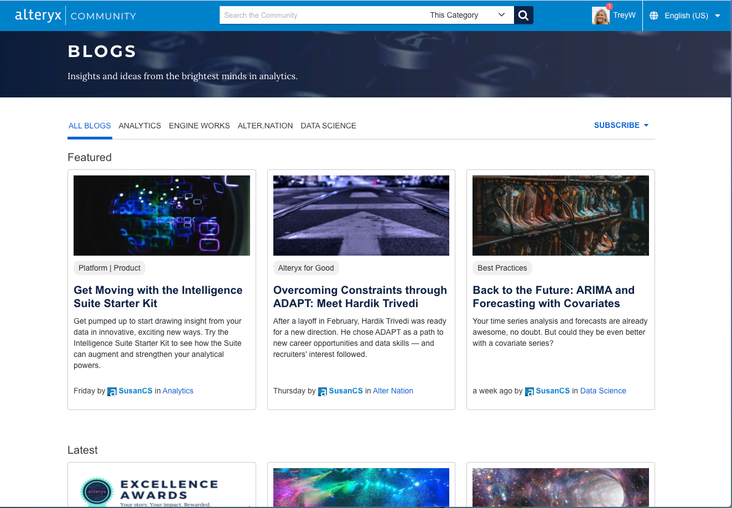732x508 pixels.
Task: Open the Analytics blog link in post footer
Action: click(x=178, y=391)
